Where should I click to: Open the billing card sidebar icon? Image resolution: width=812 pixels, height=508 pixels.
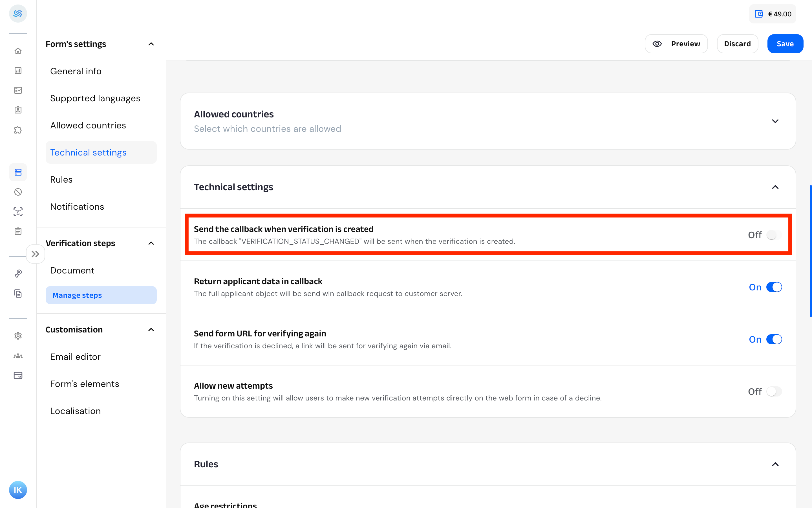click(18, 375)
